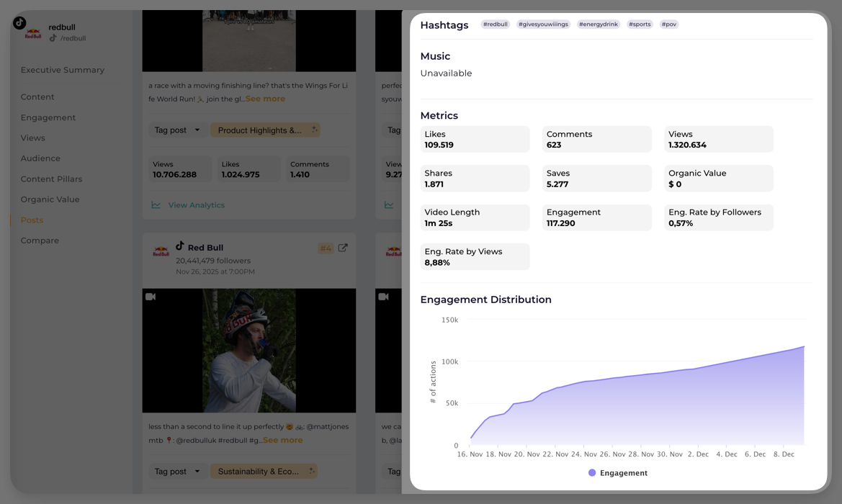Switch to the Compare section
The height and width of the screenshot is (504, 842).
point(40,240)
